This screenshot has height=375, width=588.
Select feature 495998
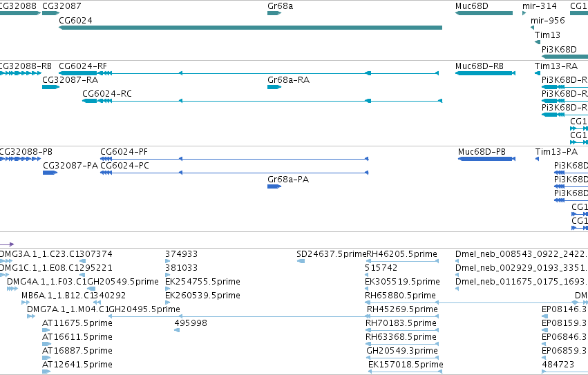177,330
